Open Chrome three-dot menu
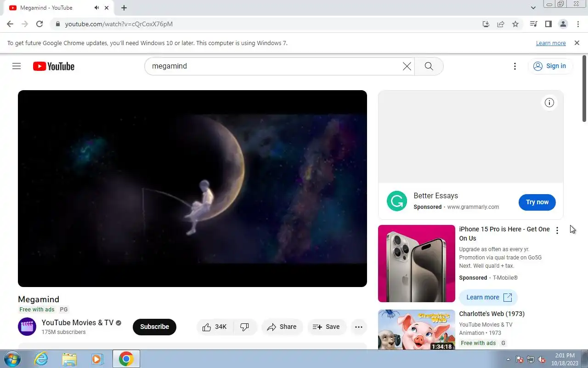The height and width of the screenshot is (368, 588). 577,24
